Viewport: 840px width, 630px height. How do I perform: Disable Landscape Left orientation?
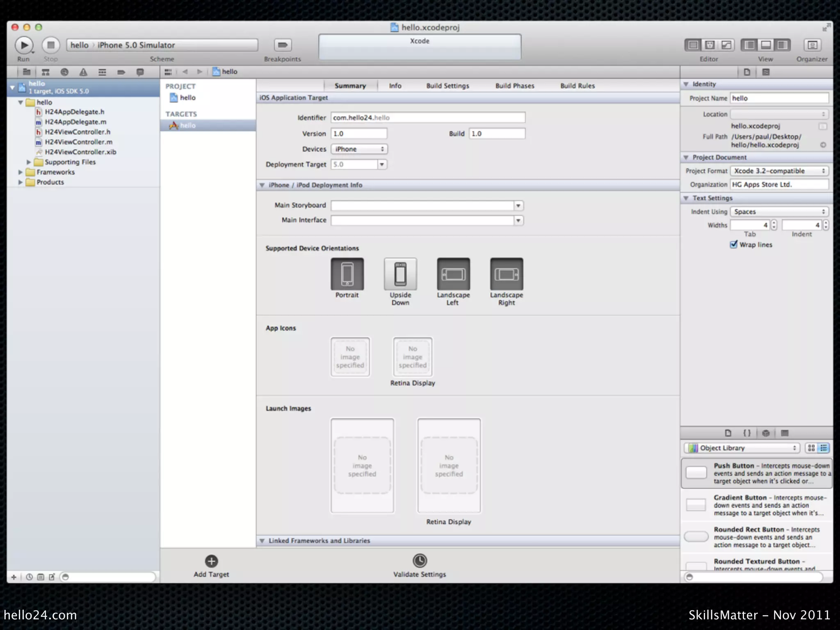453,274
